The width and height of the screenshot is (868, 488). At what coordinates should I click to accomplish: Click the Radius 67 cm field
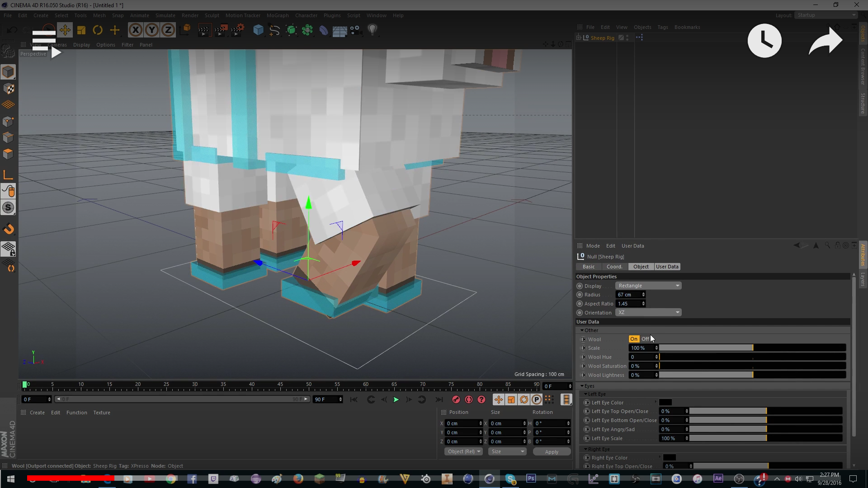coord(628,295)
